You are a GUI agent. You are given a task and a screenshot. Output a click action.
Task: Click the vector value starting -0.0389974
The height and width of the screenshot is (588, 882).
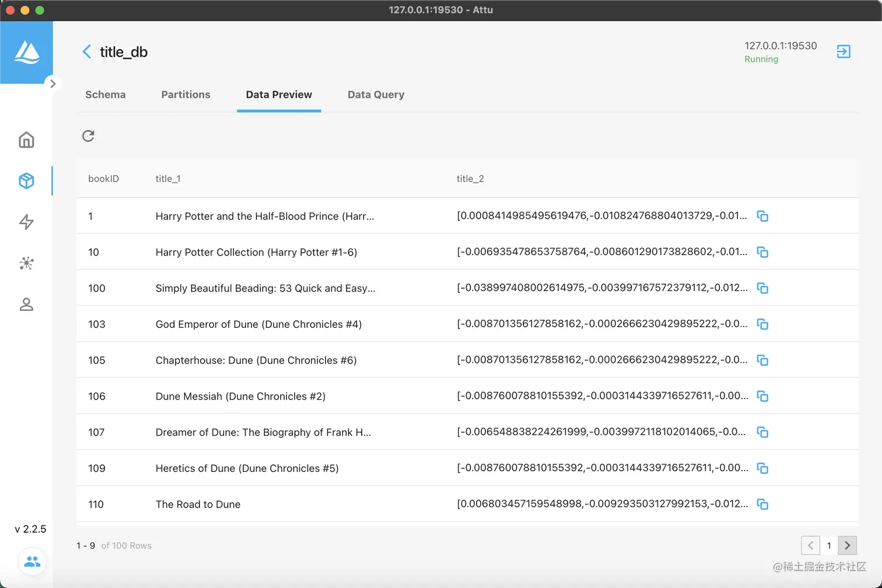coord(602,288)
